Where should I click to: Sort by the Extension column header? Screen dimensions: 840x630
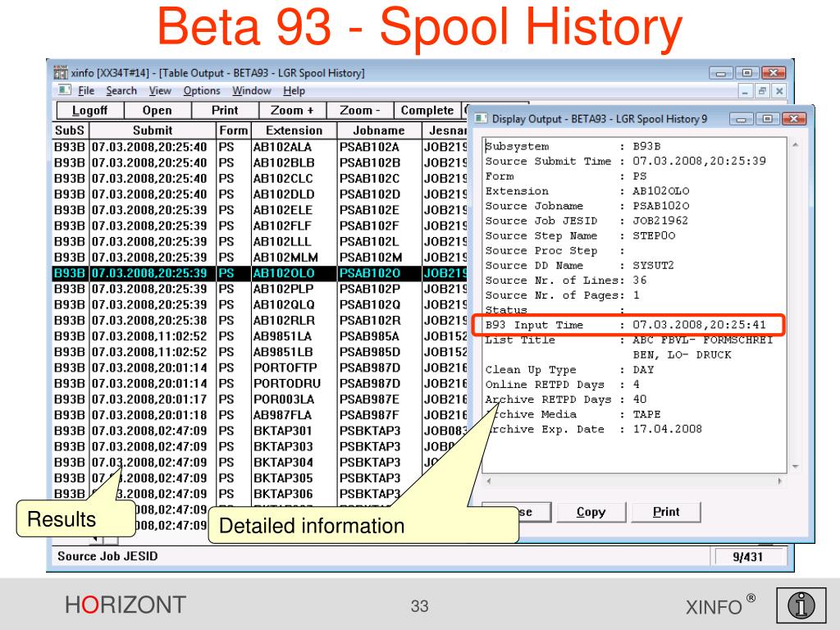(294, 130)
